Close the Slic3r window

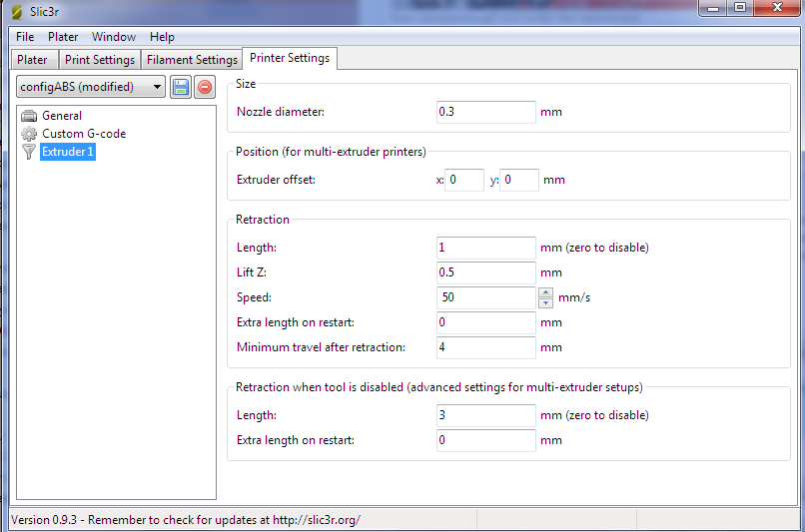[x=777, y=8]
